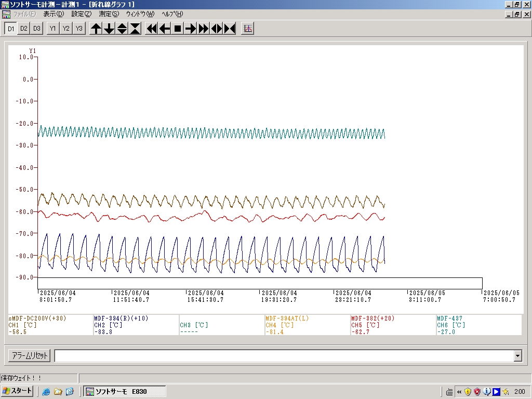The height and width of the screenshot is (399, 532).
Task: Click the ソフトサーモ E830 taskbar button
Action: 125,392
